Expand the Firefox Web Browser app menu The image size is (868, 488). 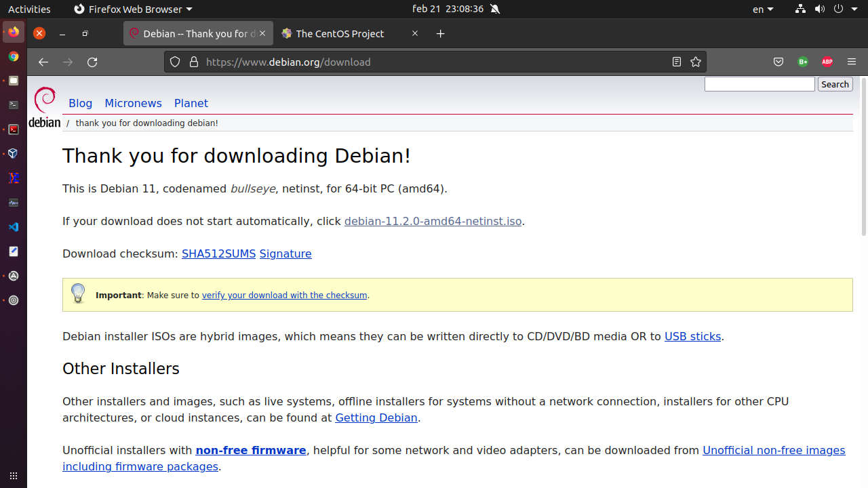[133, 9]
